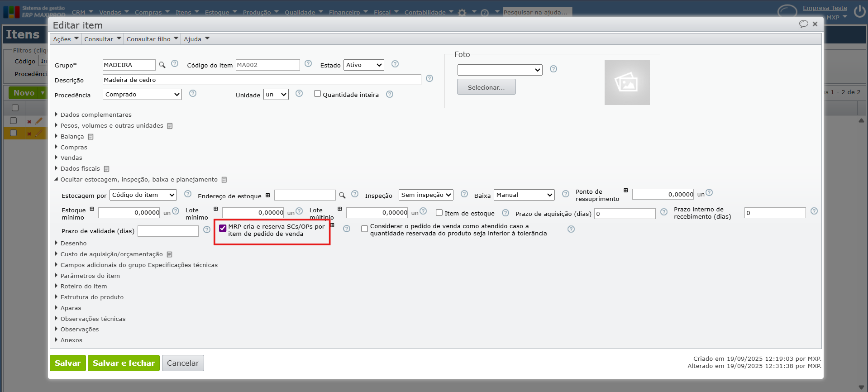Click notes icon beside Custo de aquisição/orçamentação
The height and width of the screenshot is (392, 868).
pyautogui.click(x=170, y=254)
